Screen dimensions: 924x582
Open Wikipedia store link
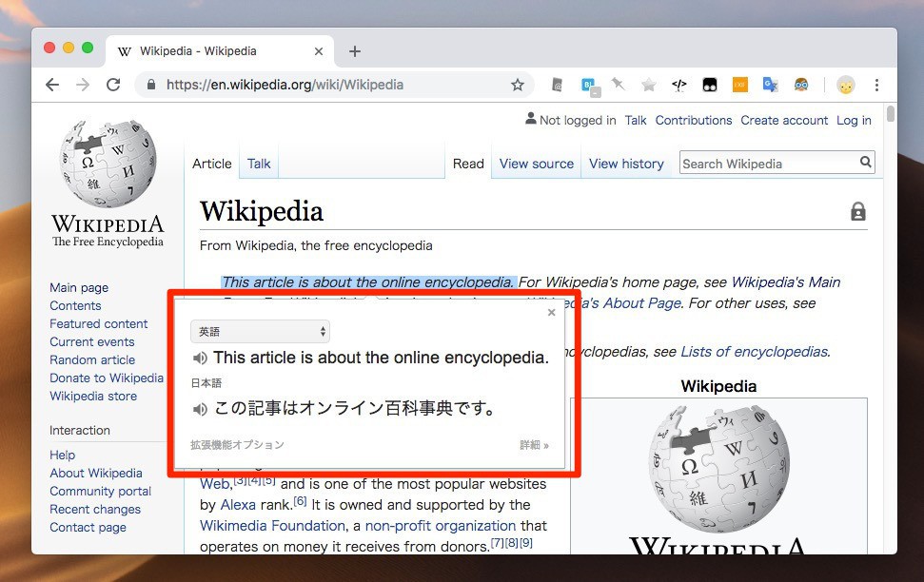click(93, 396)
